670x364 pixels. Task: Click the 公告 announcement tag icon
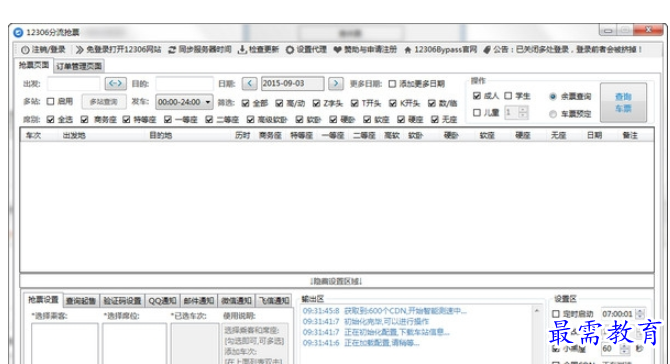click(487, 50)
